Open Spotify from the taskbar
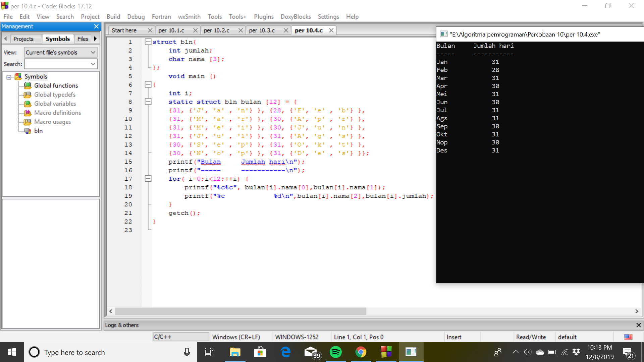The image size is (644, 362). coord(335,352)
